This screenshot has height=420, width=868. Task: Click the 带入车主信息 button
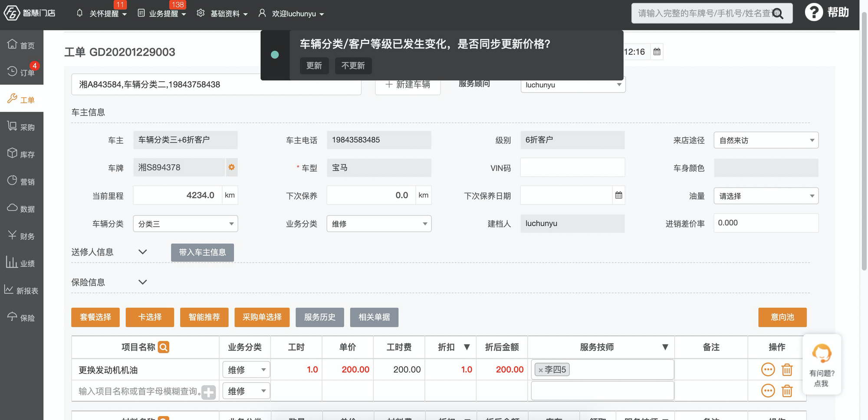202,252
